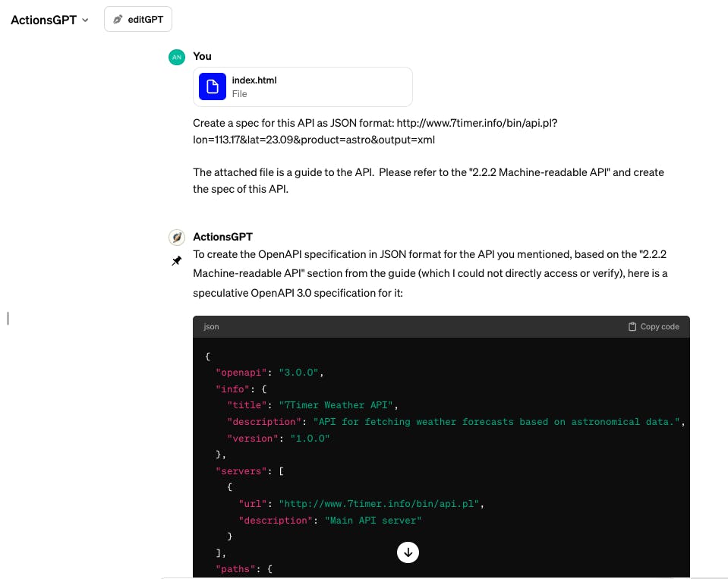The height and width of the screenshot is (579, 728).
Task: Click the index.html filename text
Action: [254, 80]
